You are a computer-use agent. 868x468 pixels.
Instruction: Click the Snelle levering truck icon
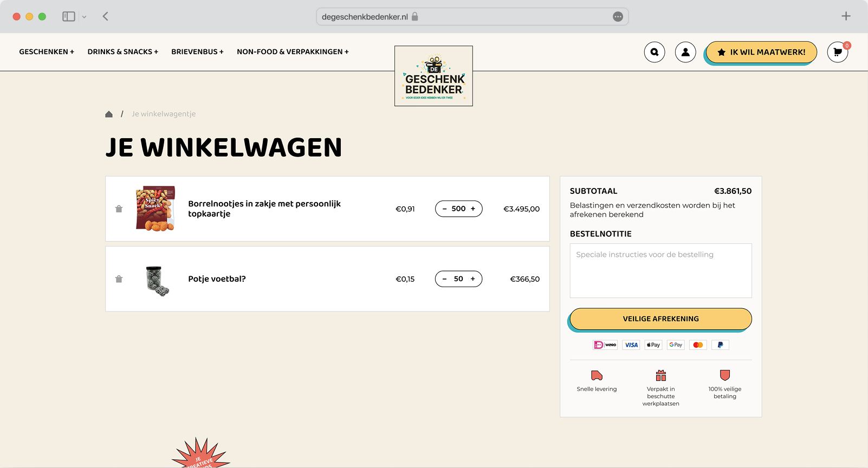click(x=597, y=375)
